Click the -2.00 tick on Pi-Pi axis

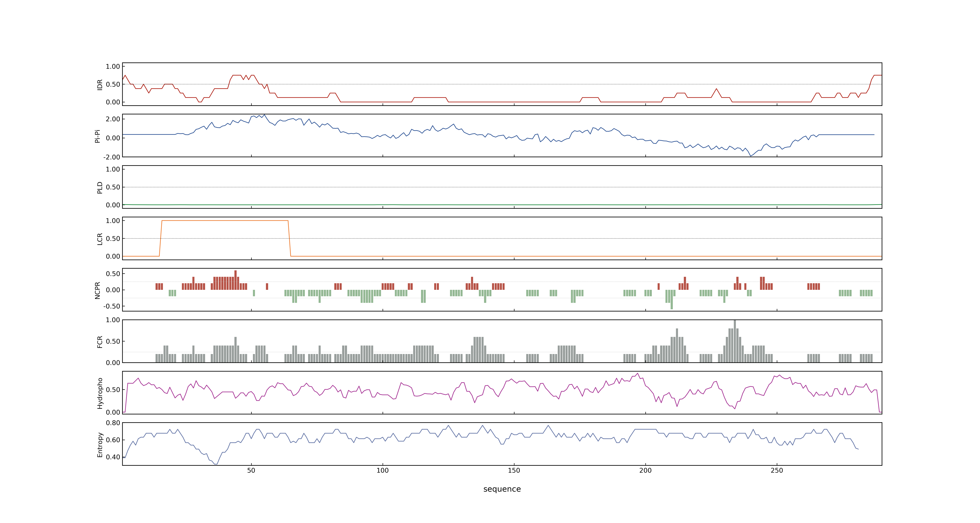point(111,157)
